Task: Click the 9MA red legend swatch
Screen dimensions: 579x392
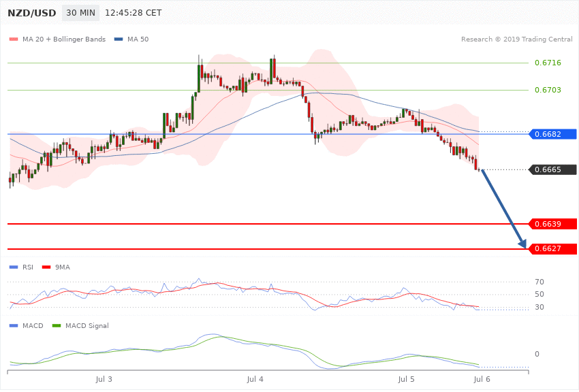Action: point(46,267)
